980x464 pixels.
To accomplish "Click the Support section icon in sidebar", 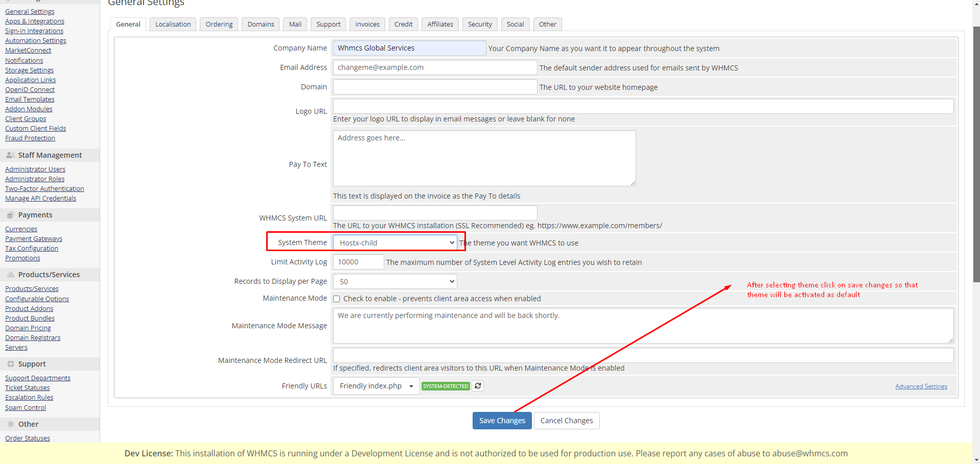I will [x=10, y=364].
